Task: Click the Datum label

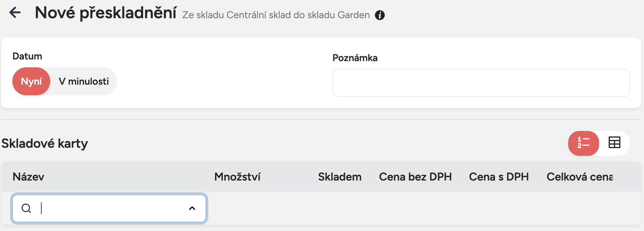Action: coord(27,56)
